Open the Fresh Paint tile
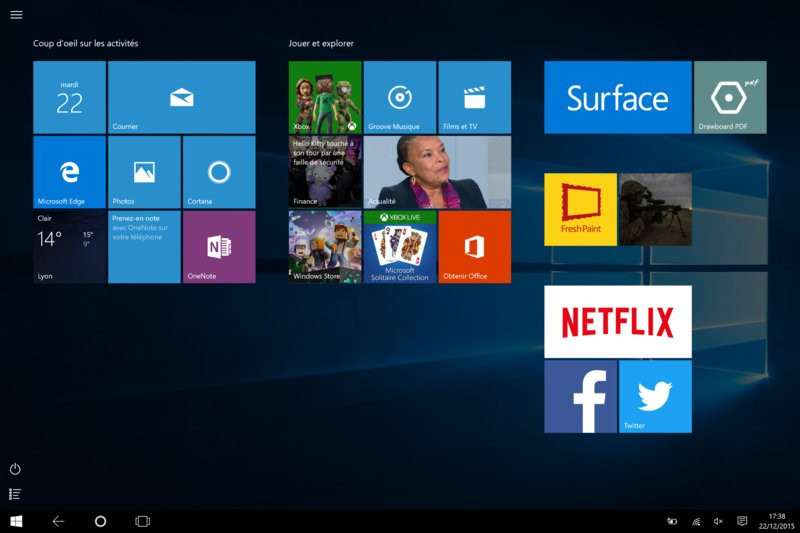This screenshot has width=800, height=533. [581, 210]
